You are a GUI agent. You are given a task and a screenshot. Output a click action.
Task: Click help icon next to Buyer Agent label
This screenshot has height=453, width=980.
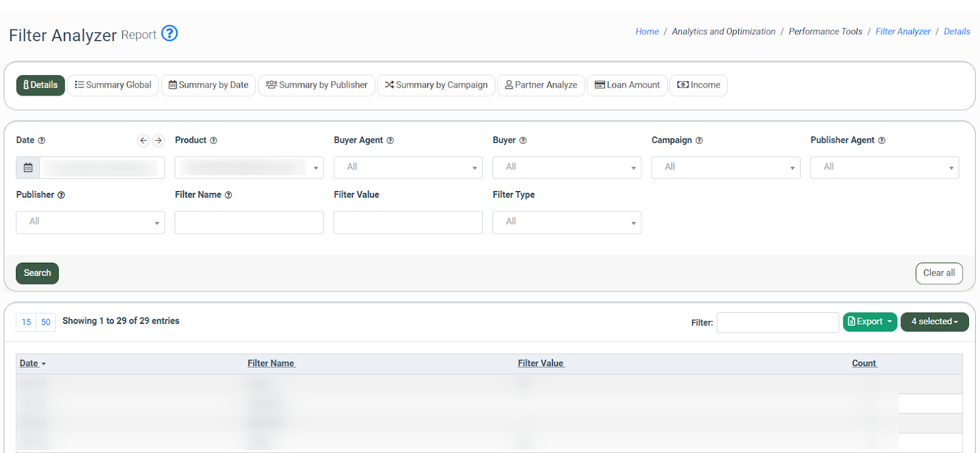(390, 140)
